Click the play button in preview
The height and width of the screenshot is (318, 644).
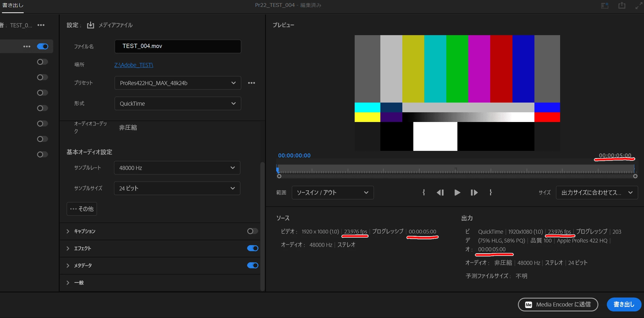(457, 193)
